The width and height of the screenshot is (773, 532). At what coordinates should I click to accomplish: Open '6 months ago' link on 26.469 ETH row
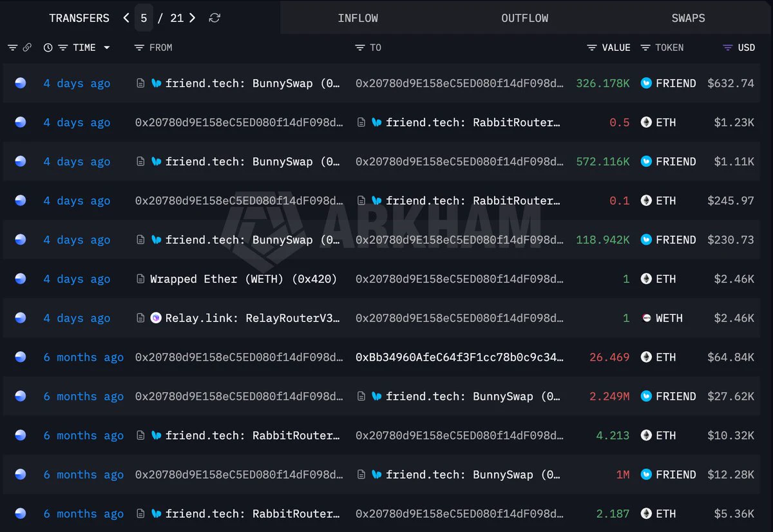(x=84, y=357)
